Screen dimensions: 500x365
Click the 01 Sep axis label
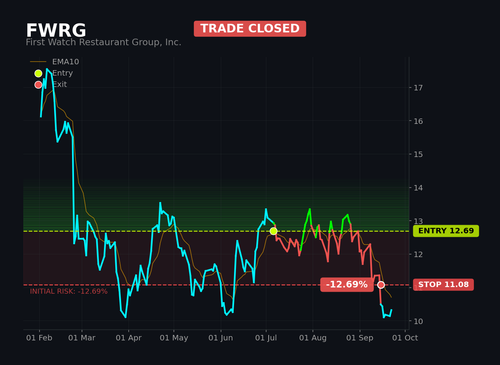(x=360, y=338)
